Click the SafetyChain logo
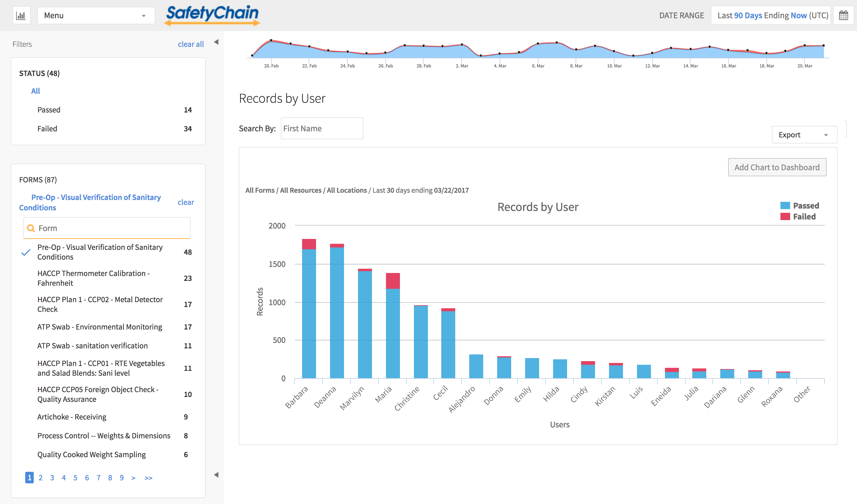857x504 pixels. tap(212, 15)
